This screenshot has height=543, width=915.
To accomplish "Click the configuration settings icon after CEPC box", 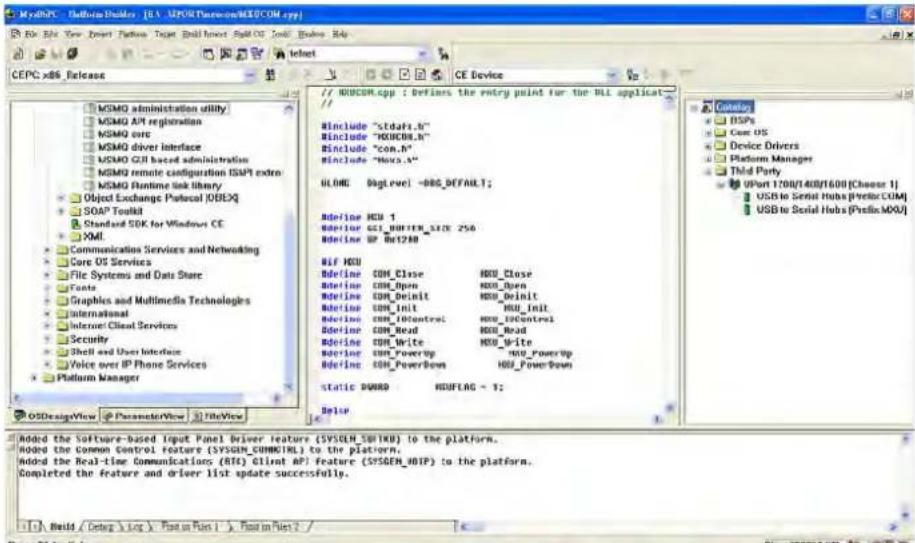I will pyautogui.click(x=271, y=75).
